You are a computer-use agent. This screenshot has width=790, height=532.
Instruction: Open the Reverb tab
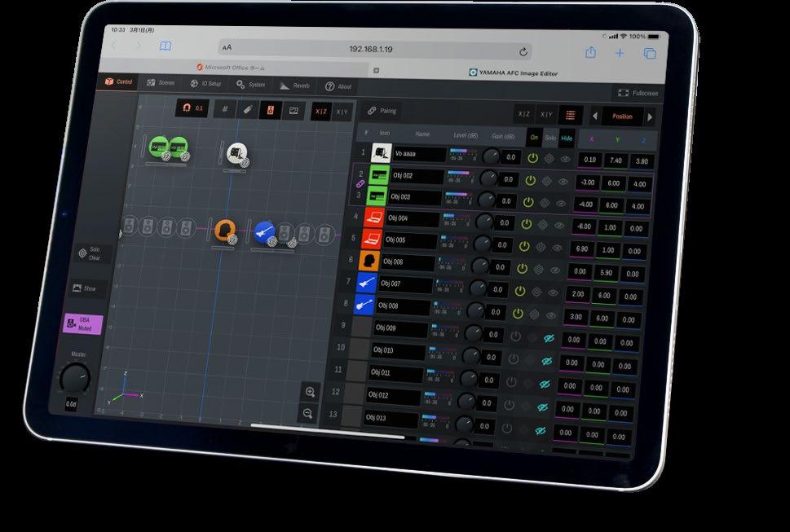tap(295, 86)
